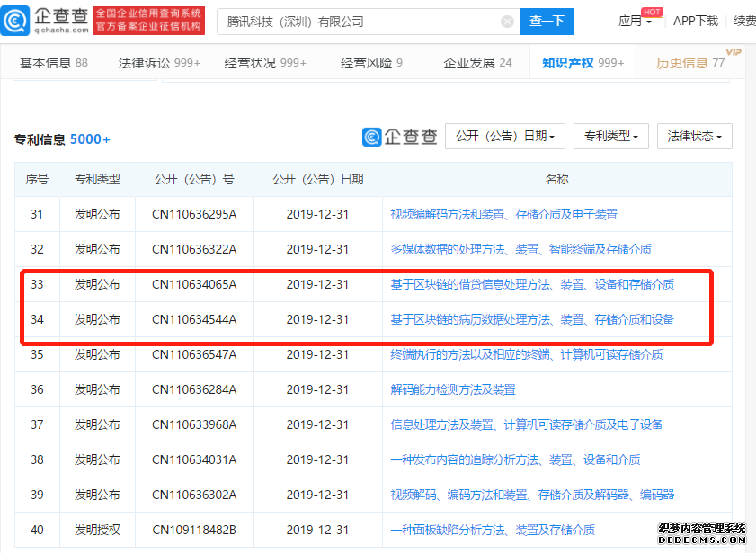Open patent 多媒体数据的处理方法、装置、智能终端及存储介质
This screenshot has width=756, height=553.
tap(520, 249)
